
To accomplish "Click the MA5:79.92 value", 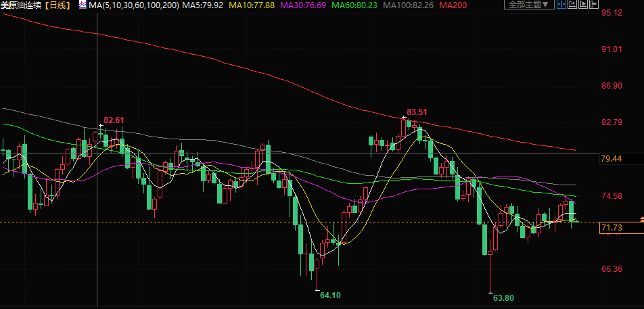I will click(202, 5).
